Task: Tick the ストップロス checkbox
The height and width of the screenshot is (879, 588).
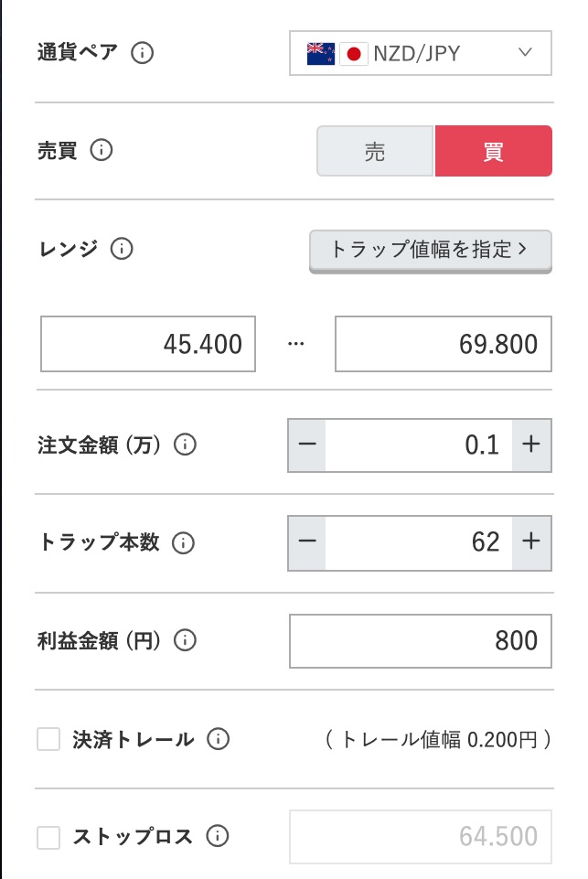Action: pyautogui.click(x=48, y=836)
